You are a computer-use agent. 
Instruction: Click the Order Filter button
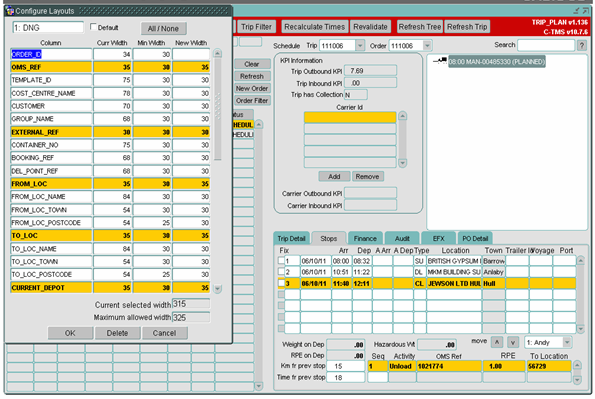coord(252,101)
